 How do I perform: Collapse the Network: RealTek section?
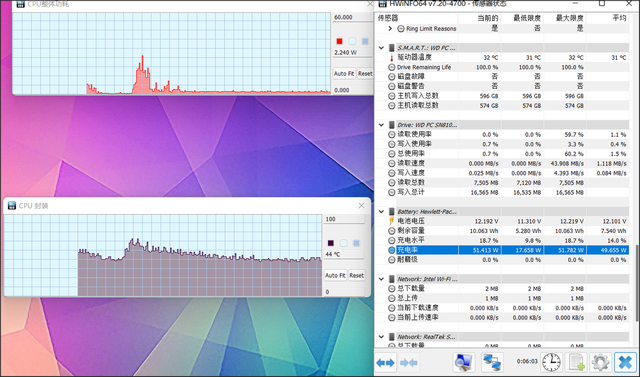(381, 337)
